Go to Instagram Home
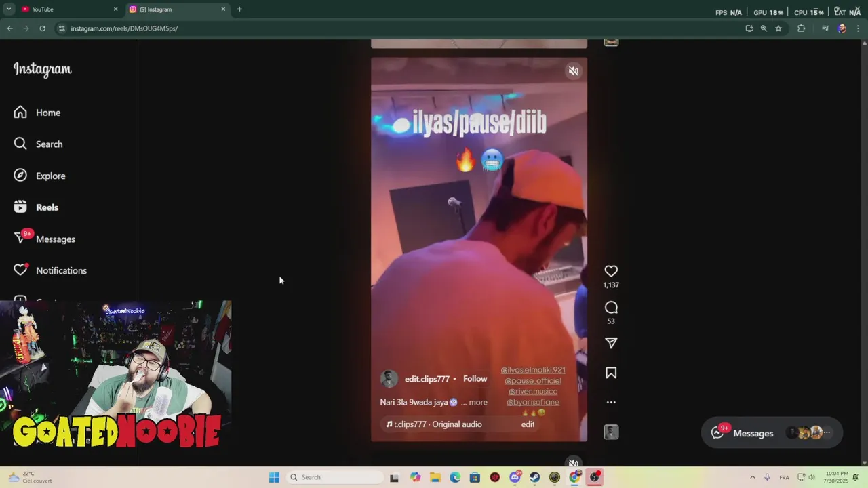 click(38, 113)
